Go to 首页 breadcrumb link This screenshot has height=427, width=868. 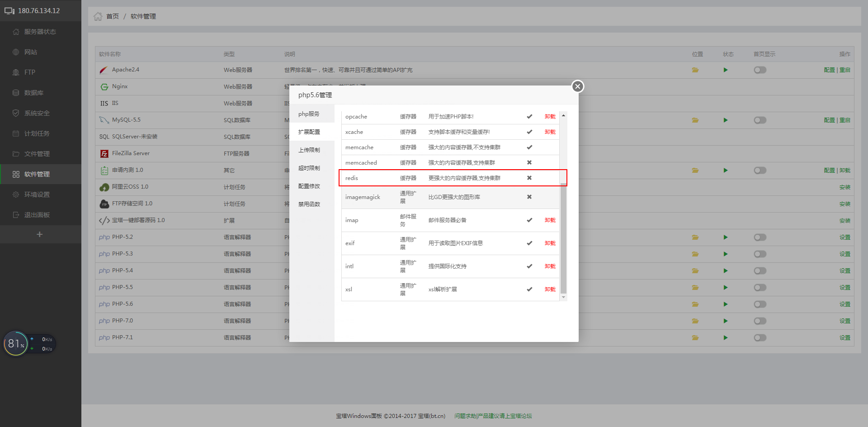pos(113,16)
